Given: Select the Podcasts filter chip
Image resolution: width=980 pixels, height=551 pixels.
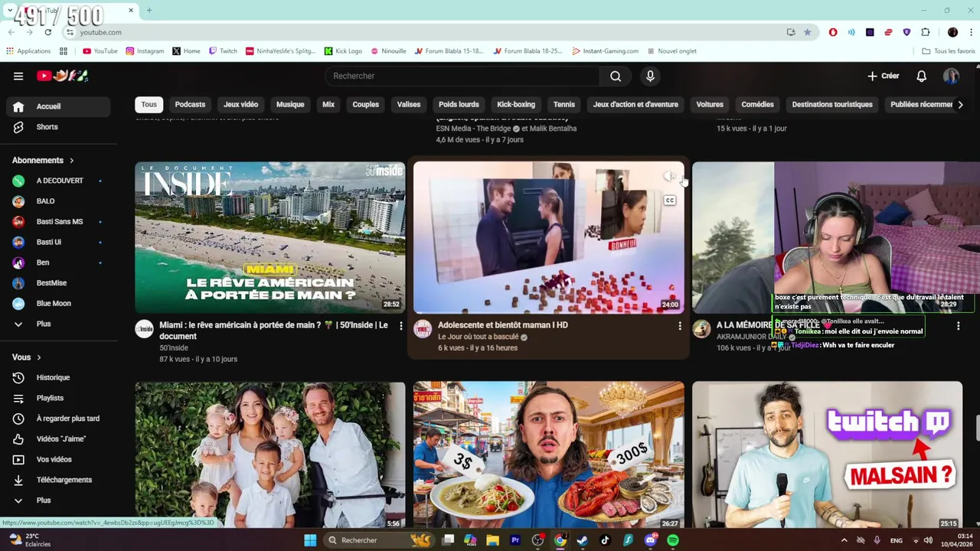Looking at the screenshot, I should point(190,105).
